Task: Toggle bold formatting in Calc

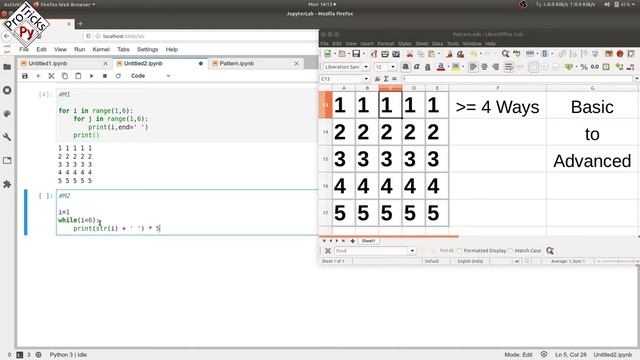Action: pos(405,67)
